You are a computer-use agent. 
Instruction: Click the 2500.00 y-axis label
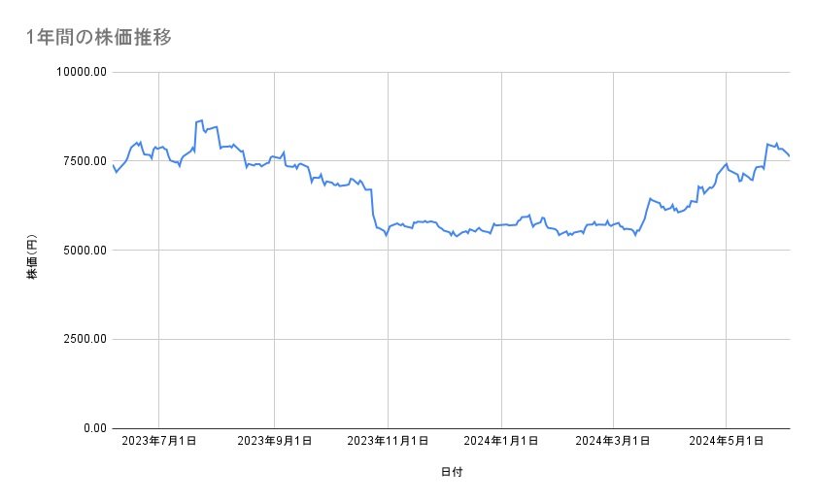(x=85, y=339)
